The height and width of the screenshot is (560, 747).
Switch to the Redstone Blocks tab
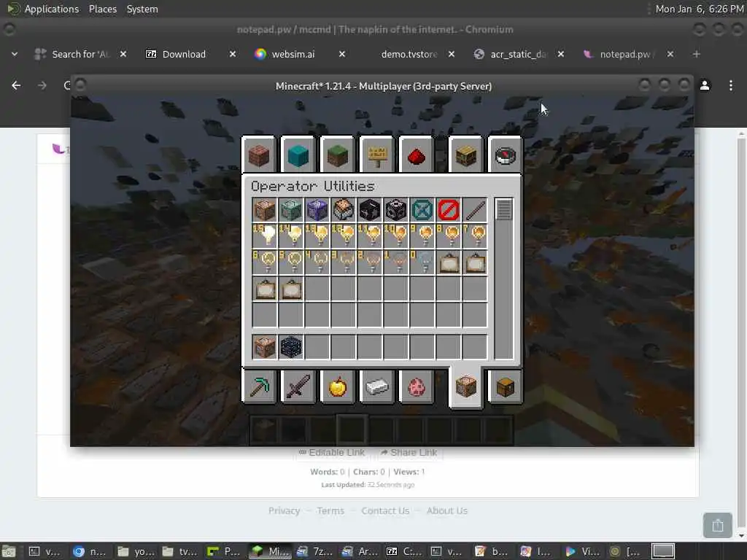(x=417, y=155)
